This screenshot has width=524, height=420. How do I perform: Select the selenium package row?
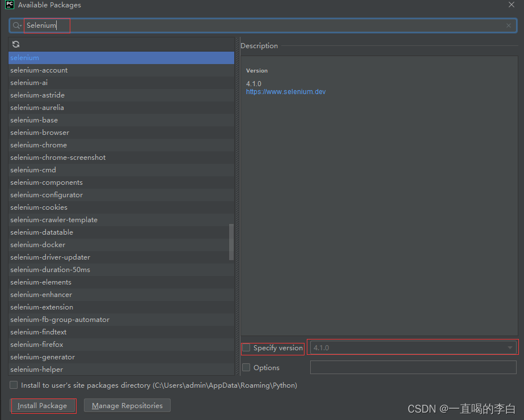[x=121, y=57]
